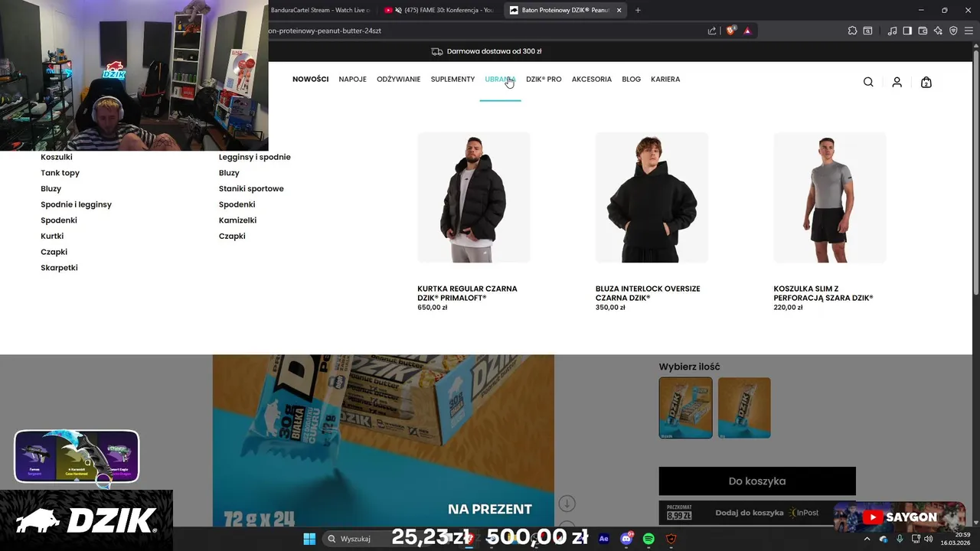This screenshot has width=980, height=551.
Task: Open the Koszulka Slim szara product photo
Action: click(830, 197)
